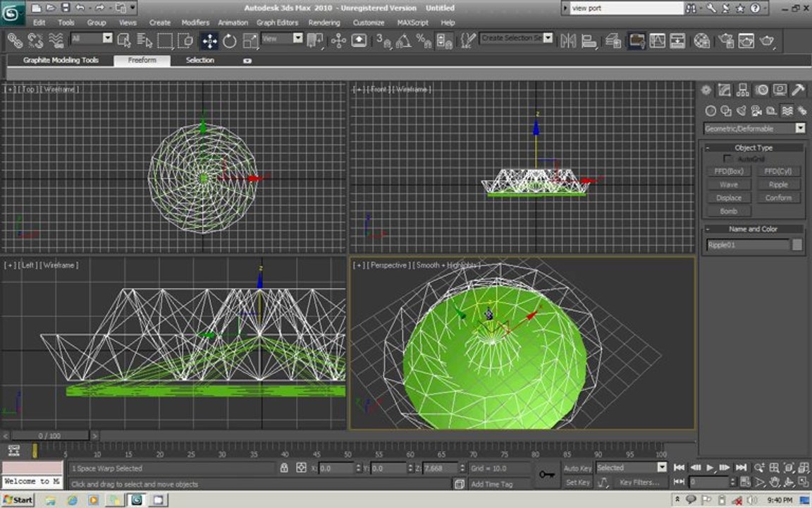Screen dimensions: 812x508
Task: Click the Ripple object type button
Action: pyautogui.click(x=778, y=185)
